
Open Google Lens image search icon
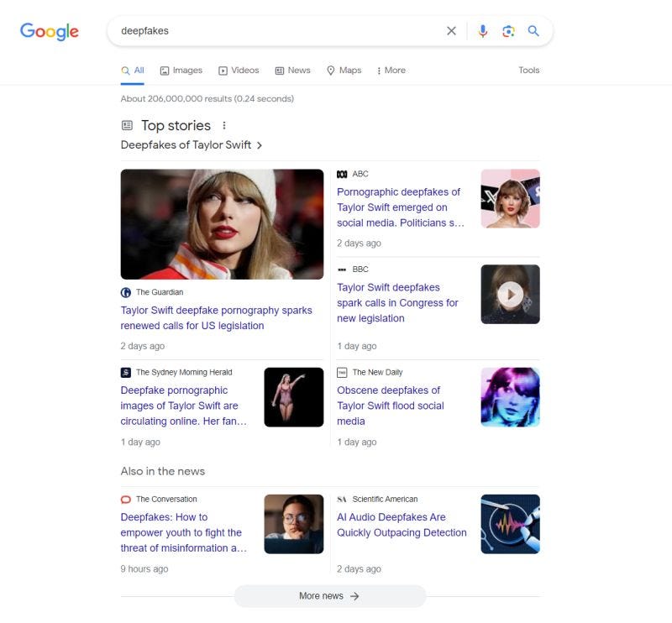point(508,31)
